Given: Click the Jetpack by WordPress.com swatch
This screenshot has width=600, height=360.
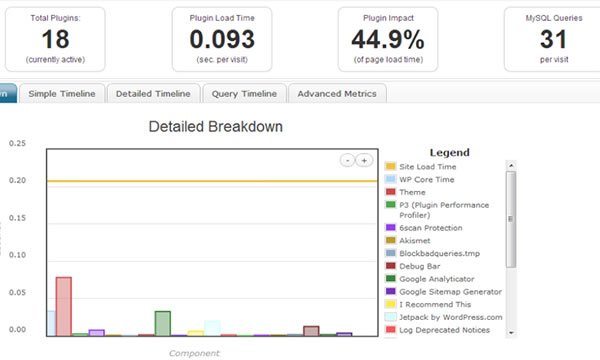Looking at the screenshot, I should click(390, 316).
